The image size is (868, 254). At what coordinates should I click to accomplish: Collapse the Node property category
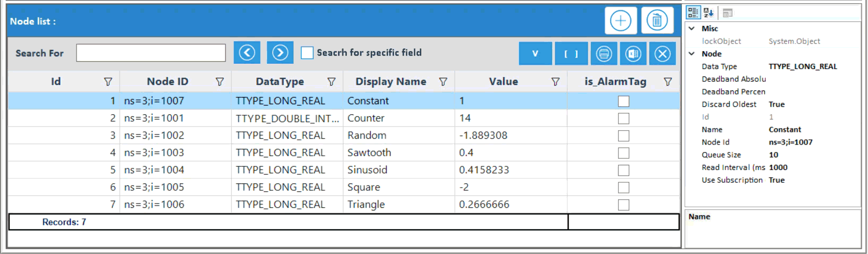point(692,54)
